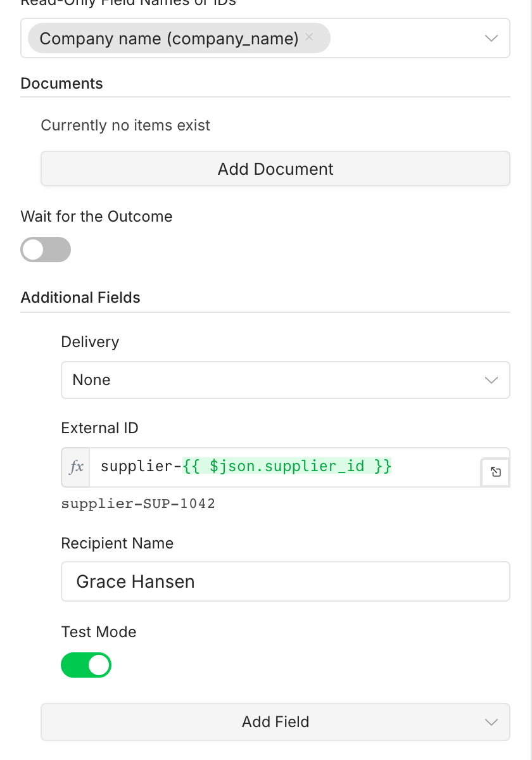
Task: Expand the Read-Only Field Names dropdown chevron
Action: tap(491, 39)
